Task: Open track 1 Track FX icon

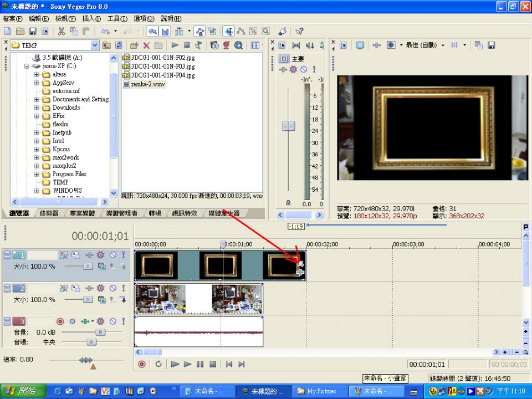Action: [100, 255]
